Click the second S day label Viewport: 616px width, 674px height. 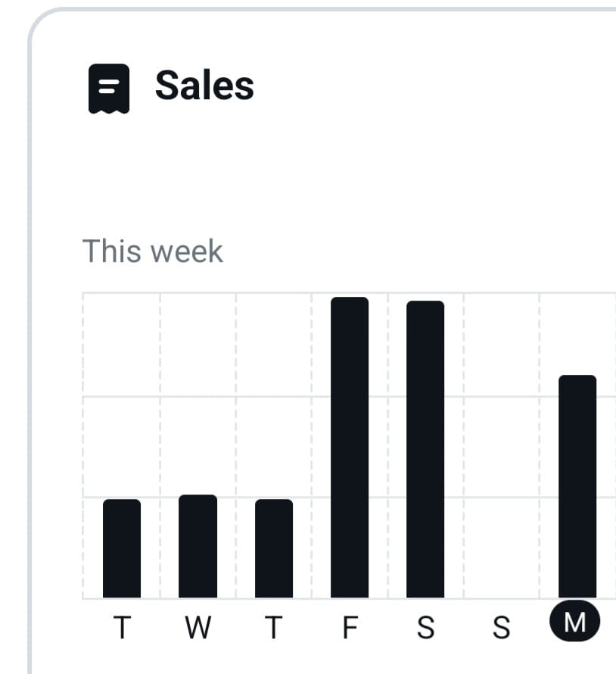[x=501, y=628]
